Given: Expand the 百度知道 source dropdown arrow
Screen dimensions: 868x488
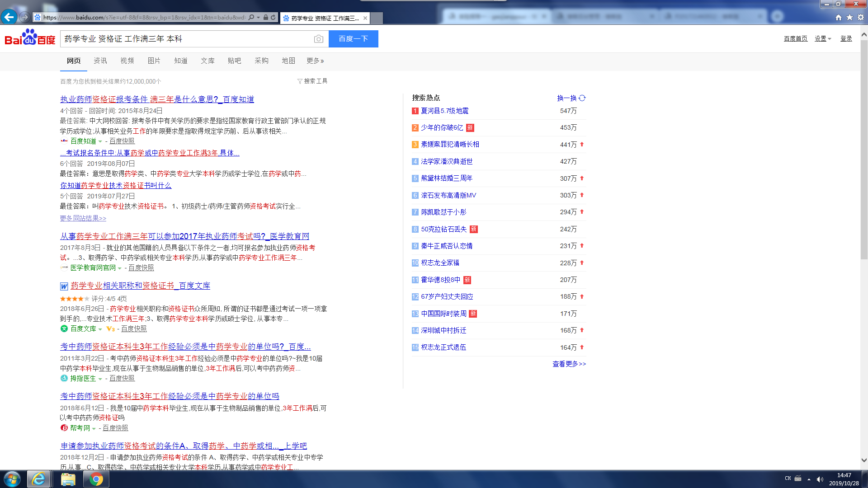Looking at the screenshot, I should (100, 142).
